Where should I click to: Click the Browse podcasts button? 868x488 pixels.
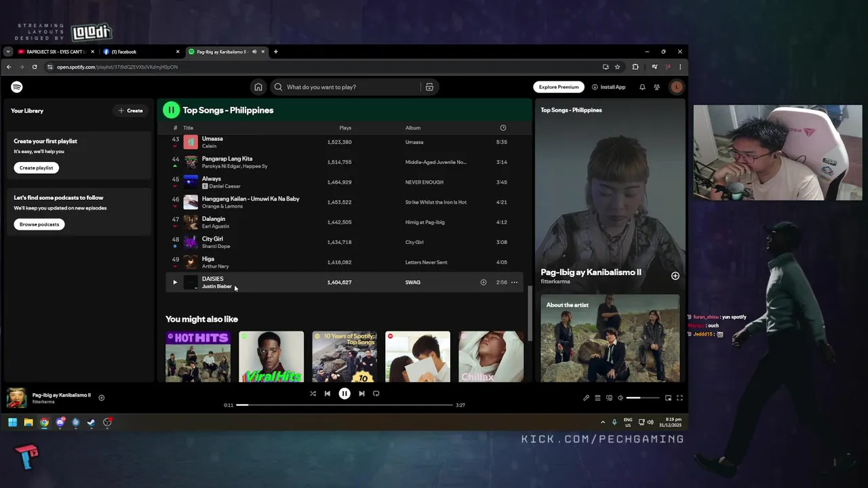point(39,224)
